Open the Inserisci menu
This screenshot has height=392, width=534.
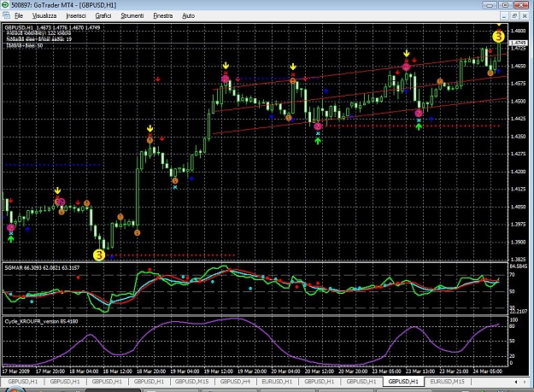point(76,15)
